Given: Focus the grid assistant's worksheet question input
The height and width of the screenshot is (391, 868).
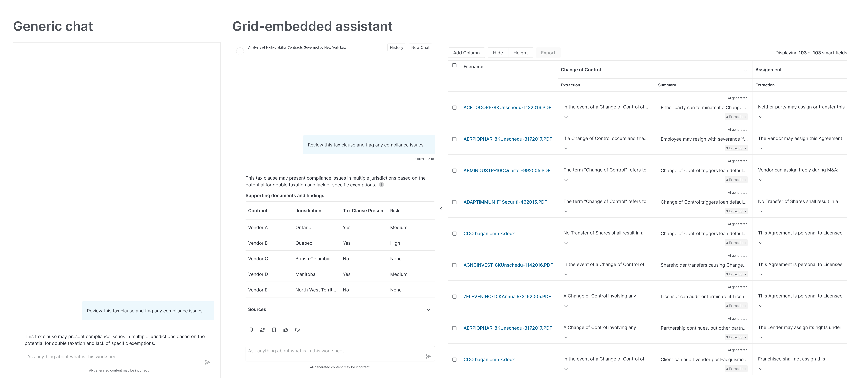Looking at the screenshot, I should point(334,351).
